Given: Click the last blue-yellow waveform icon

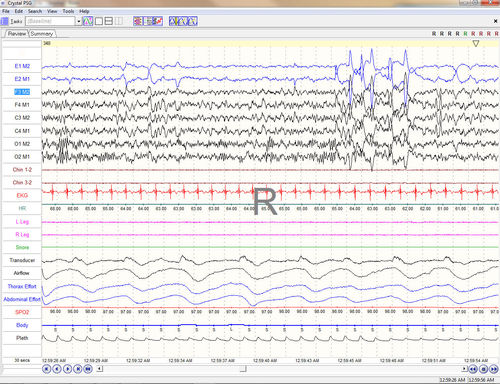Looking at the screenshot, I should pos(193,21).
